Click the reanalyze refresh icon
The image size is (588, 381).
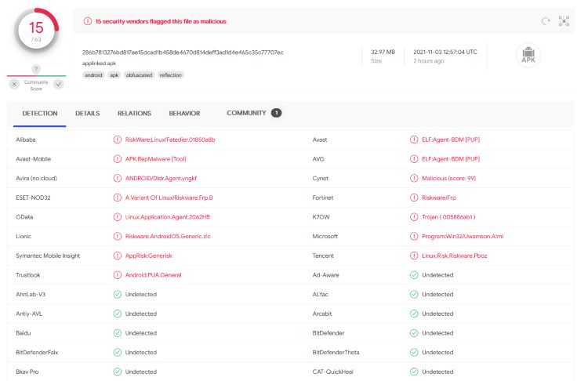[x=546, y=21]
